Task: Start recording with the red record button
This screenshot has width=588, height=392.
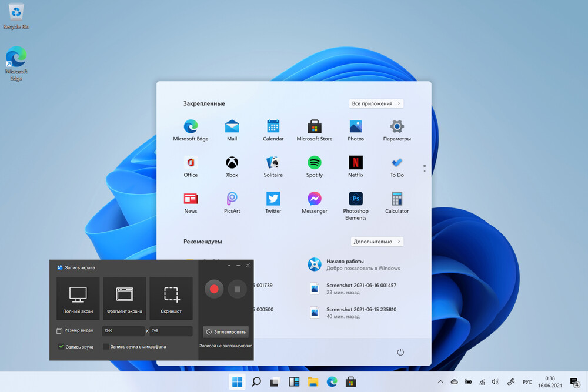Action: [214, 289]
